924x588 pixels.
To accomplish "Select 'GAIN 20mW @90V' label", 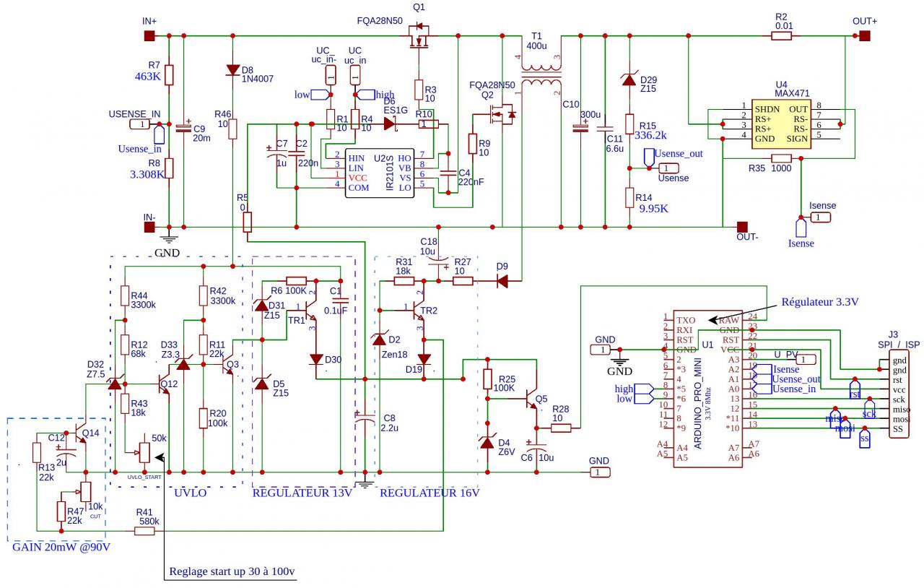I will click(x=61, y=548).
